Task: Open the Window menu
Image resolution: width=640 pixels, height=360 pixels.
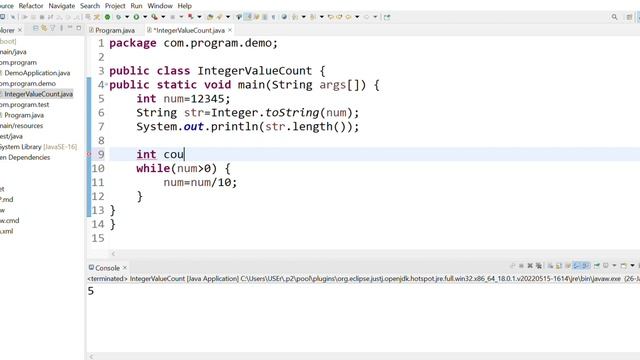Action: point(160,6)
